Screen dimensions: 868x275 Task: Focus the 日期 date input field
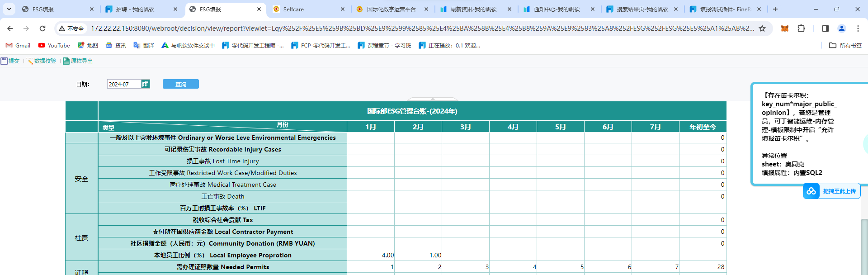point(124,84)
